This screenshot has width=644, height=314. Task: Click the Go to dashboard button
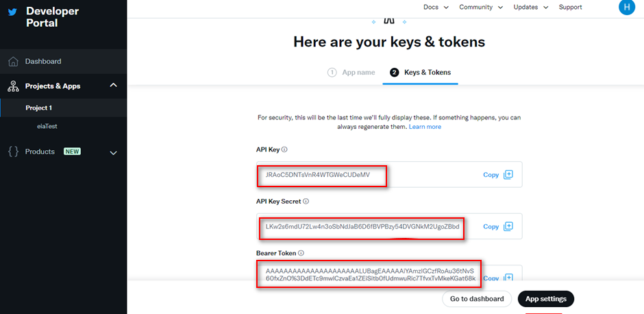click(477, 299)
